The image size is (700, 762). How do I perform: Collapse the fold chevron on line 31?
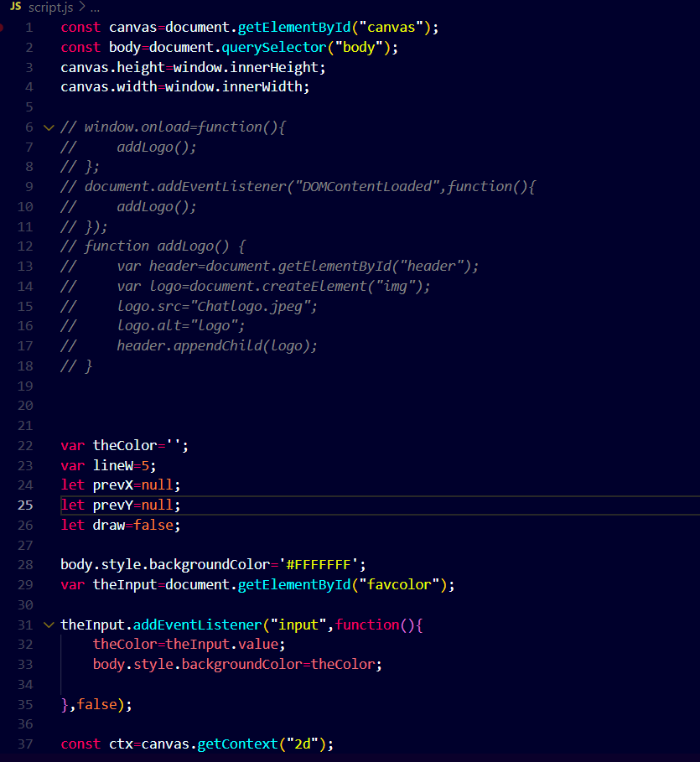click(x=49, y=625)
